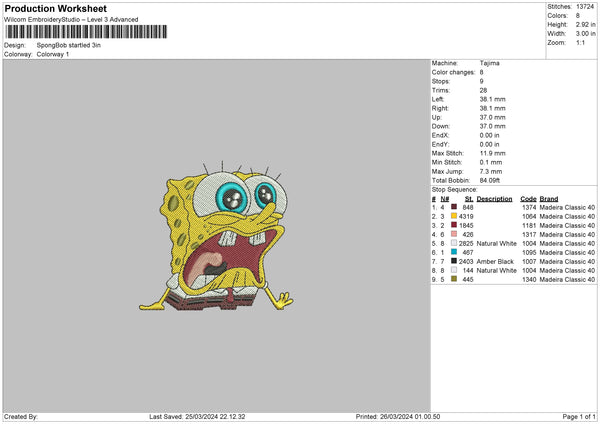Click thread code '1095' in stop 6
The height and width of the screenshot is (424, 600).
pos(529,252)
